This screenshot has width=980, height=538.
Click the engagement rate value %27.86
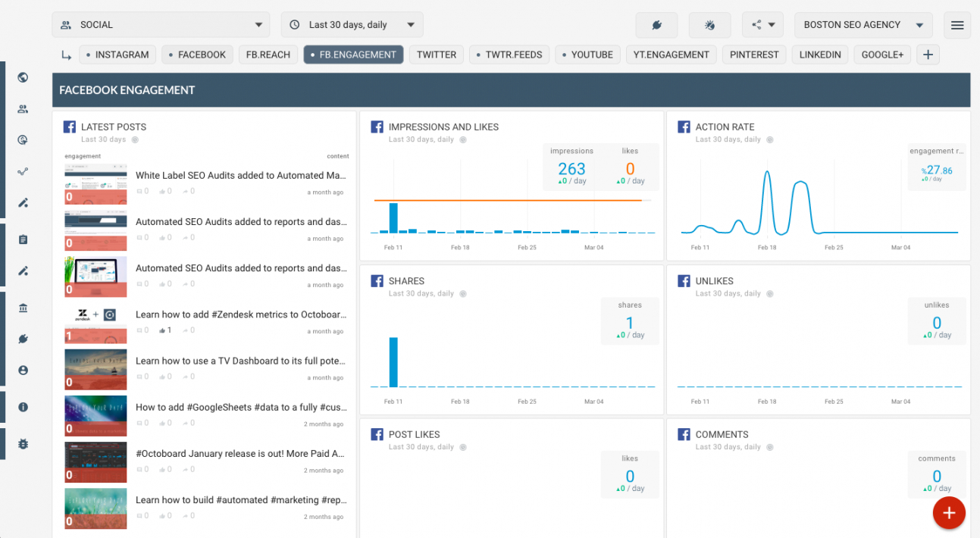[937, 170]
